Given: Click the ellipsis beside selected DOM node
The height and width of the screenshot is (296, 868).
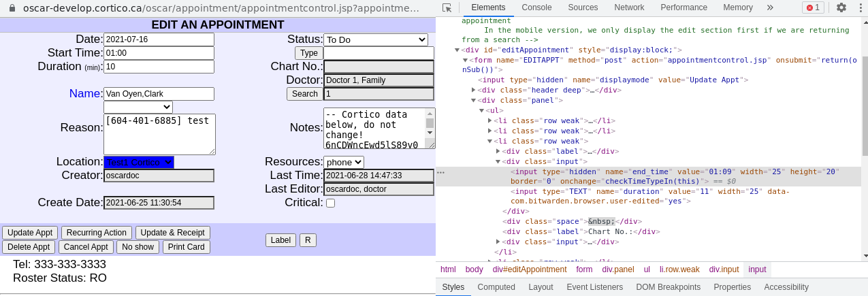Looking at the screenshot, I should point(440,172).
